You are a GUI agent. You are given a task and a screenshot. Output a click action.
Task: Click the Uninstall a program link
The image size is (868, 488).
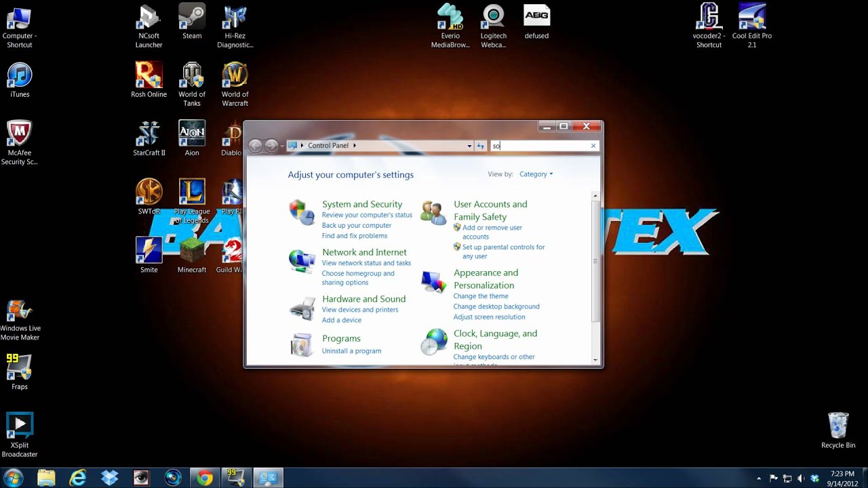click(351, 351)
